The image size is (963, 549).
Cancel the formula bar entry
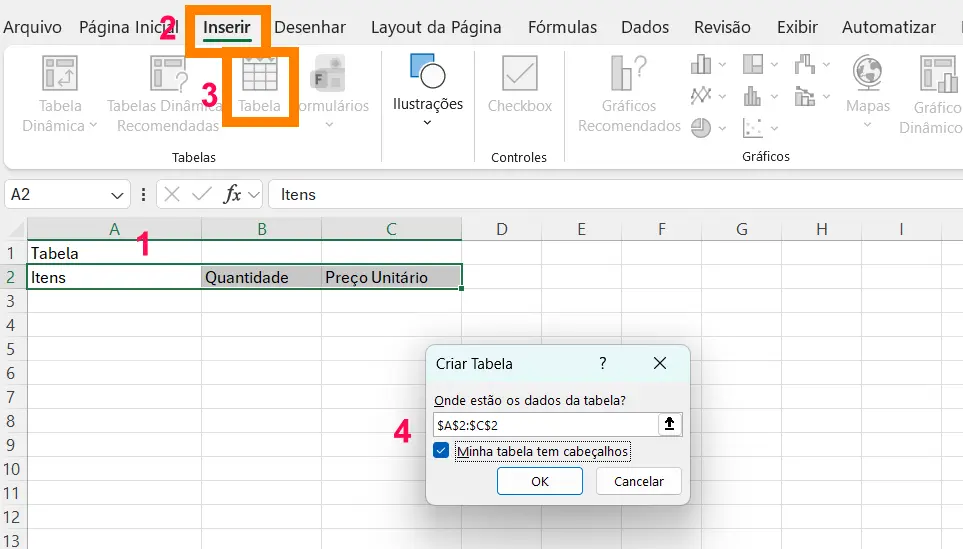[172, 195]
